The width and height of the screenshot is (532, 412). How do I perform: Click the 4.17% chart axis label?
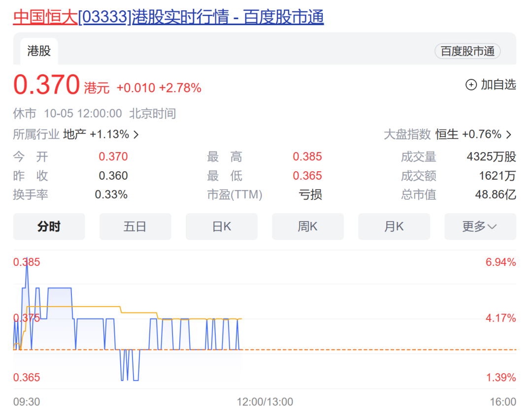[501, 318]
